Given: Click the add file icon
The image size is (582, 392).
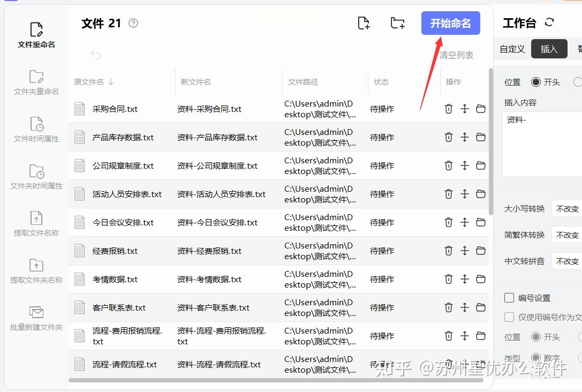Looking at the screenshot, I should coord(364,23).
